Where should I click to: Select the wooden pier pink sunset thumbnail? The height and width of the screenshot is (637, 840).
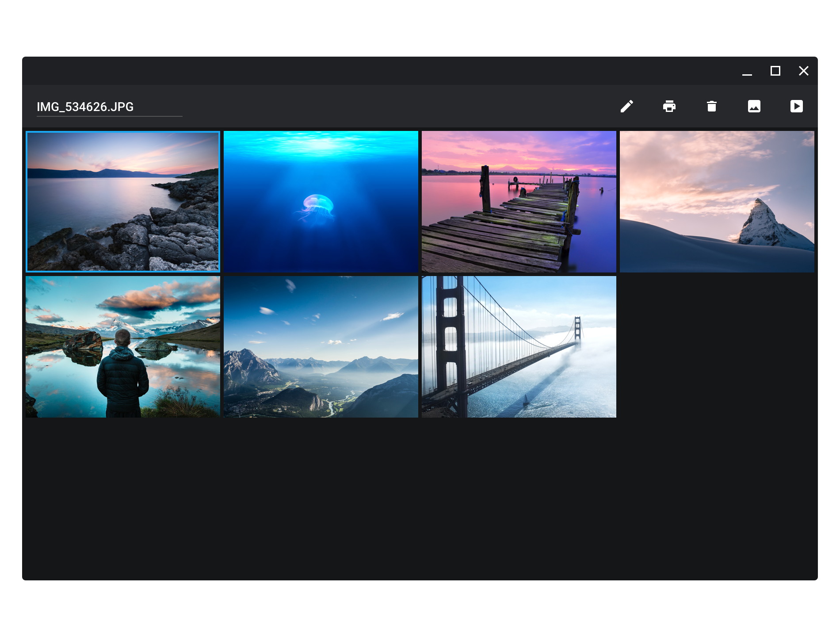coord(519,201)
